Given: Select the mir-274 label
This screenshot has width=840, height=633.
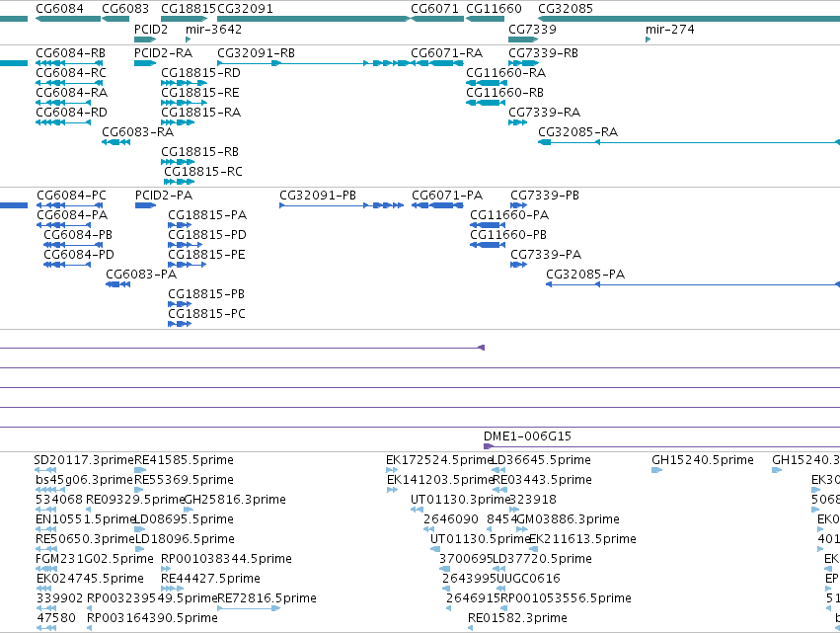Looking at the screenshot, I should point(669,29).
